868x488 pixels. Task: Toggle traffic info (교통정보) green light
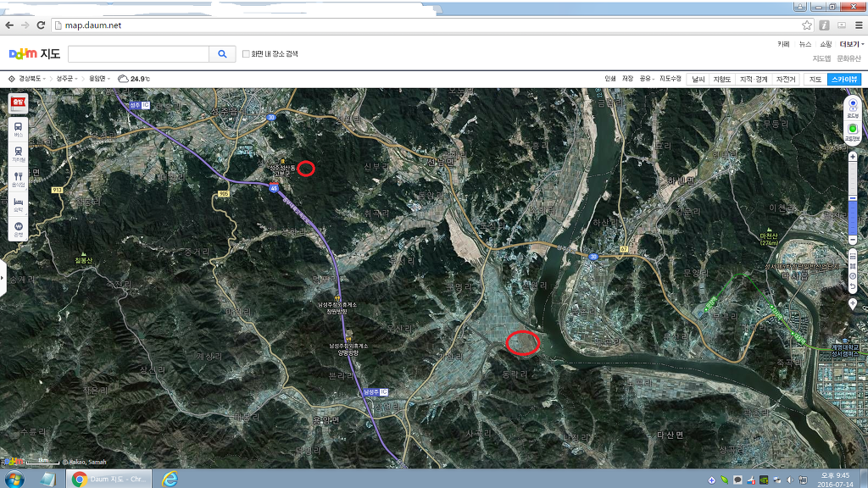tap(852, 130)
